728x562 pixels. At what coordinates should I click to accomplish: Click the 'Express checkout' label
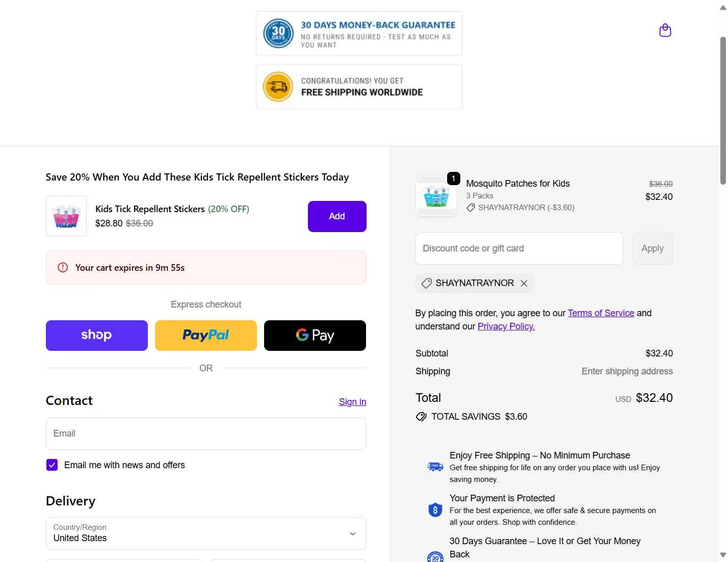pos(206,304)
